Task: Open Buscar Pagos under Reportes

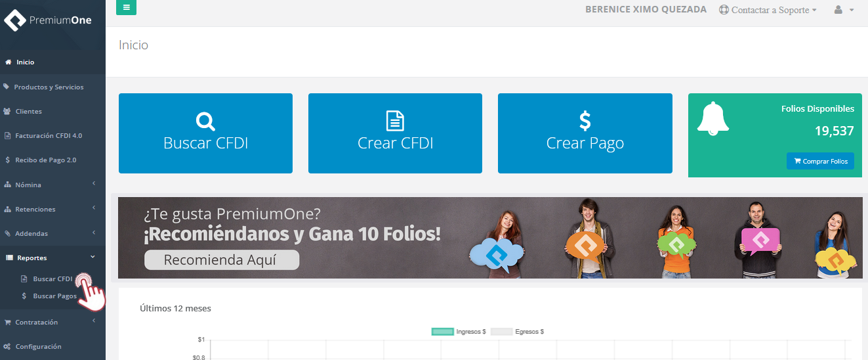Action: tap(55, 296)
